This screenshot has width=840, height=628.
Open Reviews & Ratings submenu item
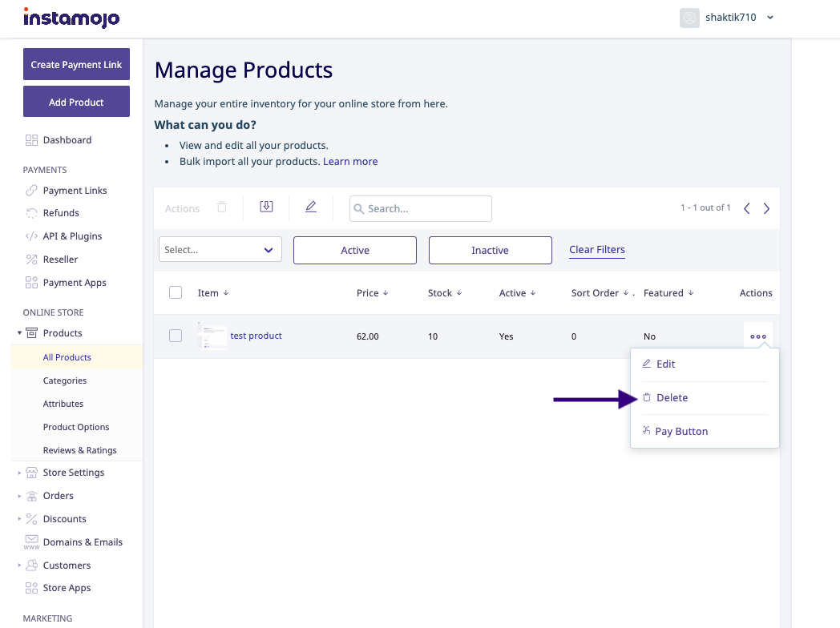(80, 450)
